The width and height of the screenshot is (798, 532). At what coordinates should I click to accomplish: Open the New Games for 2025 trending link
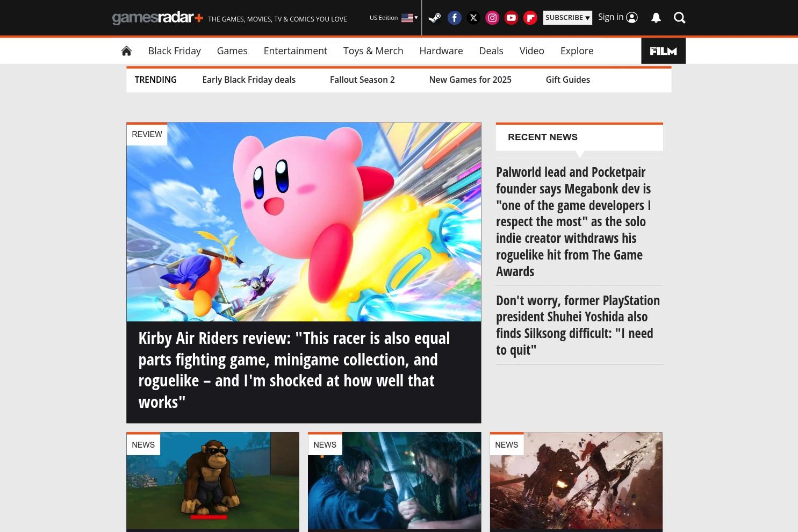[470, 80]
